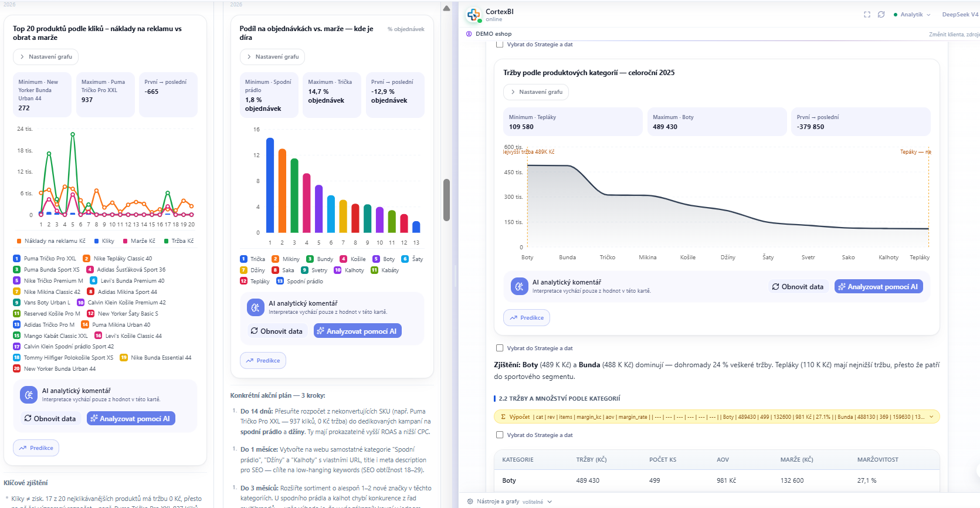The height and width of the screenshot is (508, 980).
Task: Click the gear icon beside Nástroje a grafy
Action: [470, 502]
